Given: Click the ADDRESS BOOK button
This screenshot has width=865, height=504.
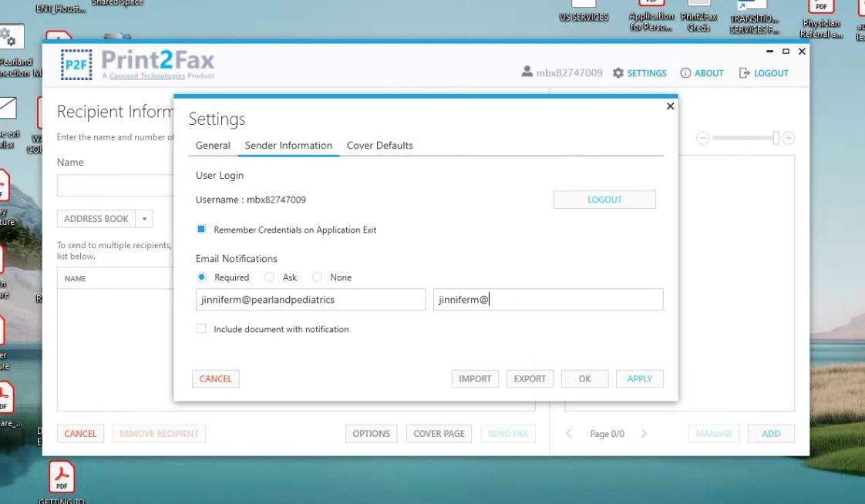Looking at the screenshot, I should [96, 219].
